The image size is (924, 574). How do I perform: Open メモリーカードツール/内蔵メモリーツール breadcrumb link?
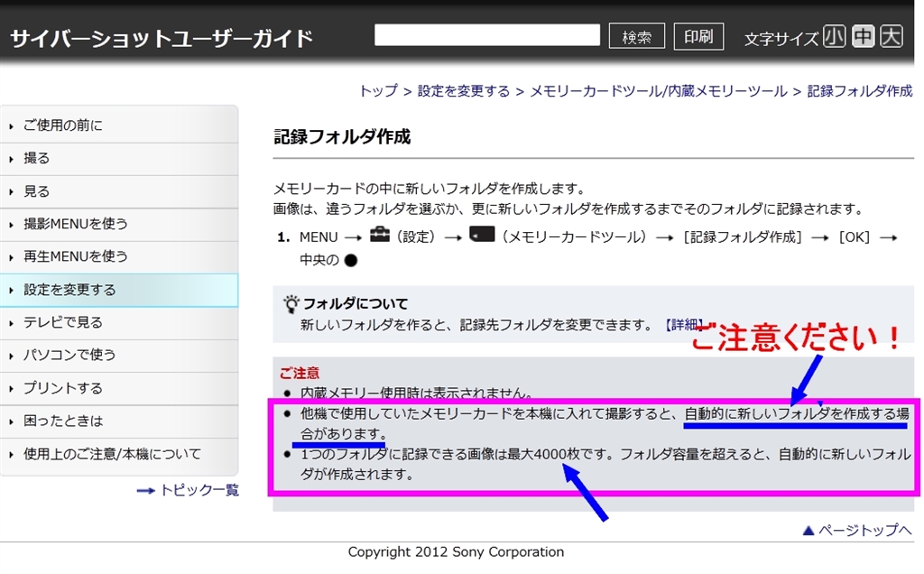(x=658, y=91)
